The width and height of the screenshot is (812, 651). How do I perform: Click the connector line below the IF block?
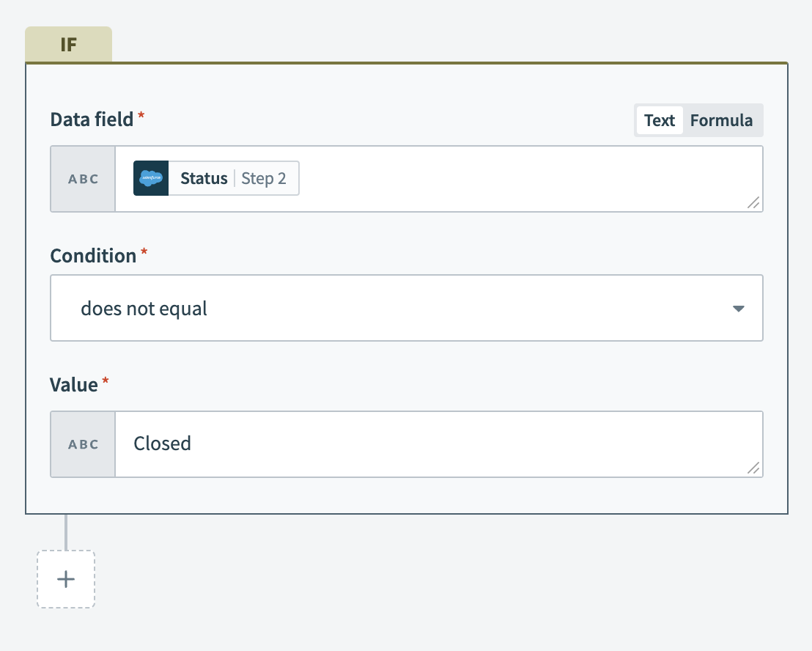pyautogui.click(x=66, y=532)
